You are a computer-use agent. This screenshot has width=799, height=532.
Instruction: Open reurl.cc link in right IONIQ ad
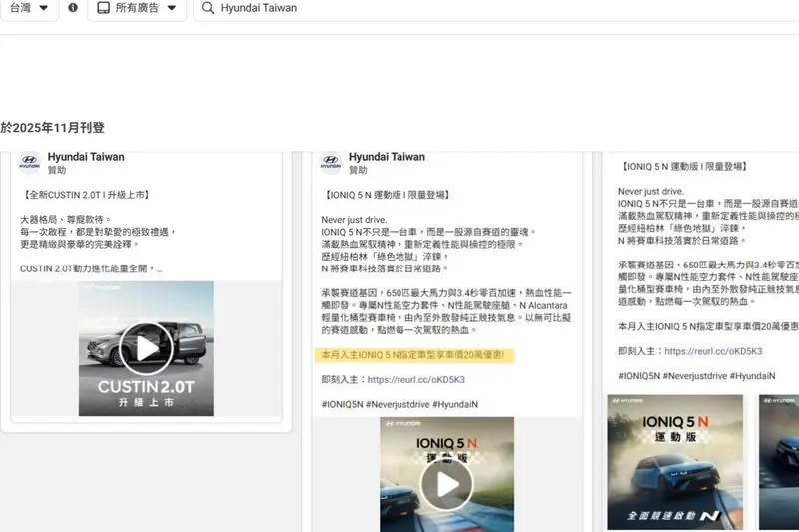point(713,351)
